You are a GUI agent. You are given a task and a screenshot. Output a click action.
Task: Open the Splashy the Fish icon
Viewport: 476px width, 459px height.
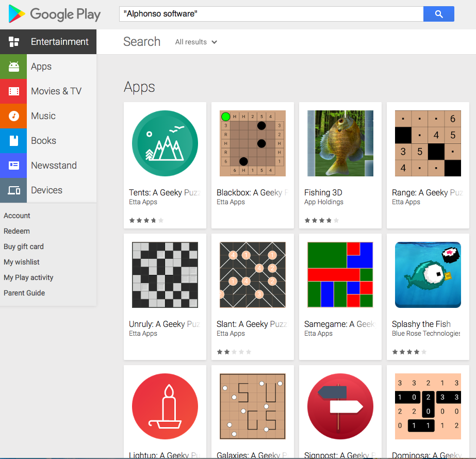click(428, 275)
